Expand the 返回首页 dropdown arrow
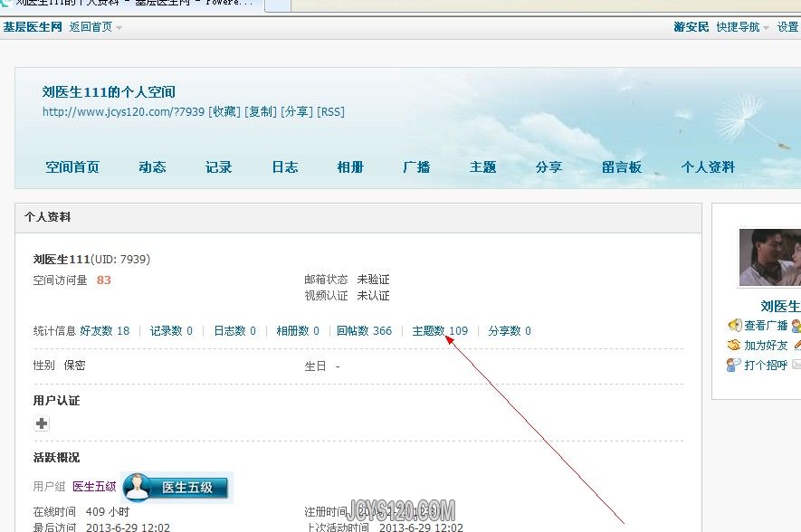Viewport: 801px width, 532px height. tap(119, 28)
